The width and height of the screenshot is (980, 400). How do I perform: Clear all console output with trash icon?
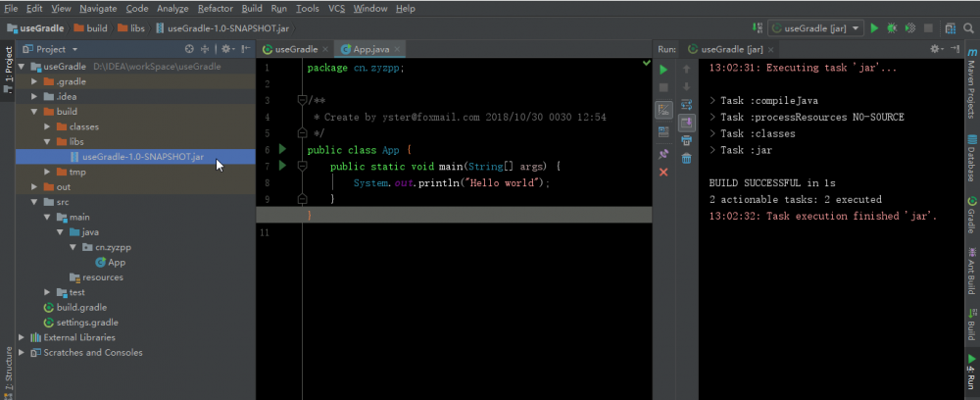pyautogui.click(x=686, y=159)
